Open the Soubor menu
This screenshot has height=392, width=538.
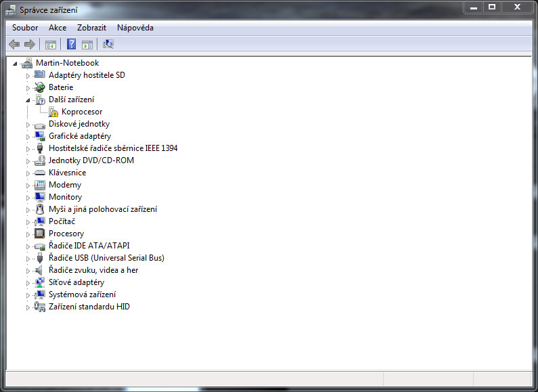pos(25,28)
